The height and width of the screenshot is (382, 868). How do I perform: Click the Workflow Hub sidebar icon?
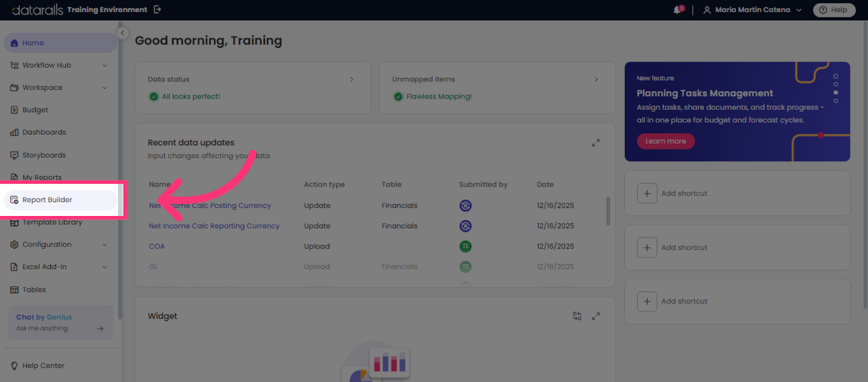(x=14, y=65)
